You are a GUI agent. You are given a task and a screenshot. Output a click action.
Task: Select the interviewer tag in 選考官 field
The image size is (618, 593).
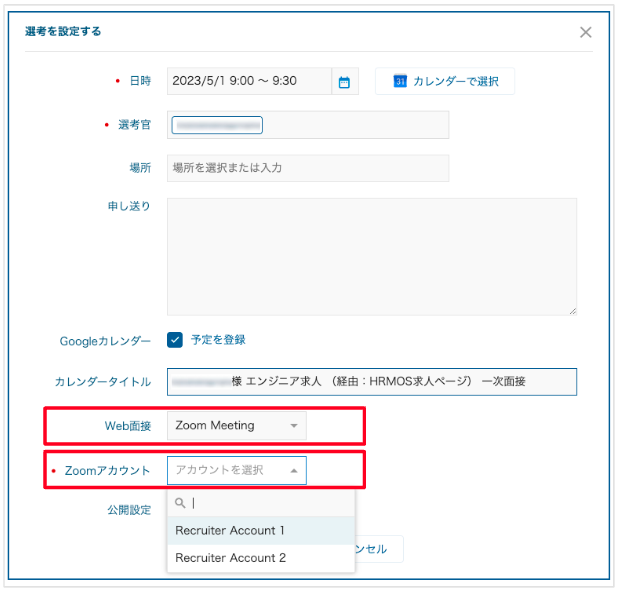(x=217, y=125)
